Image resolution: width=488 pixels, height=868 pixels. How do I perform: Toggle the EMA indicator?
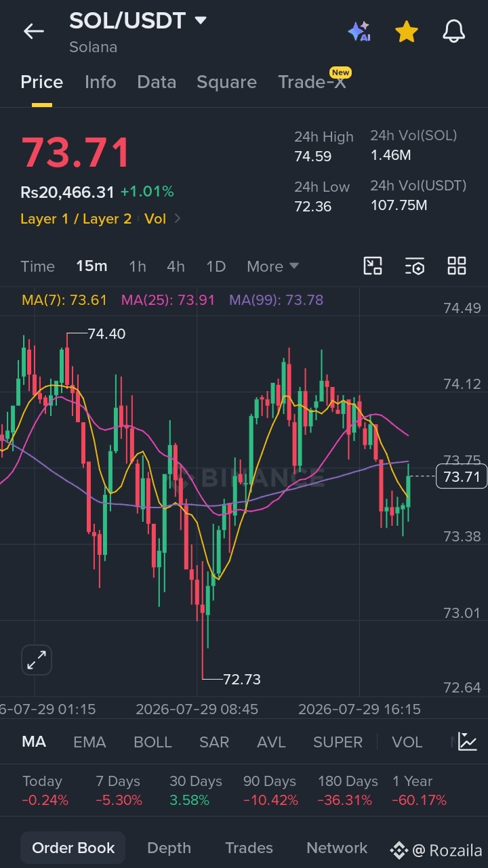pos(89,742)
